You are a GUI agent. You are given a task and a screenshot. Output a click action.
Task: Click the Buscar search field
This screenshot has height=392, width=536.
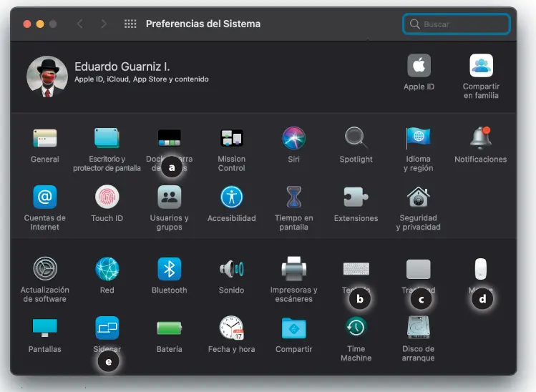click(457, 24)
